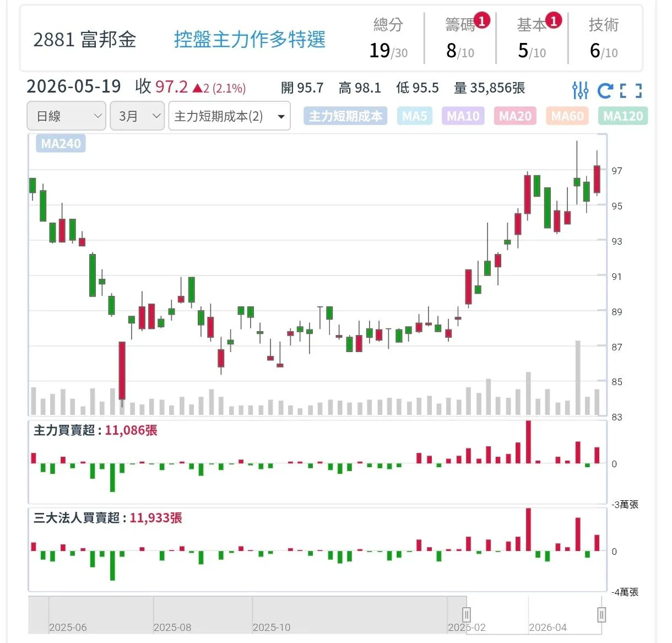The height and width of the screenshot is (643, 672).
Task: Select the 基本 score tab
Action: [532, 39]
